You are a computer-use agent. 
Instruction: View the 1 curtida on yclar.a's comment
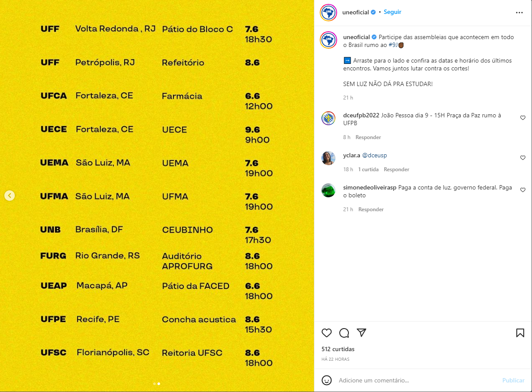pos(368,169)
